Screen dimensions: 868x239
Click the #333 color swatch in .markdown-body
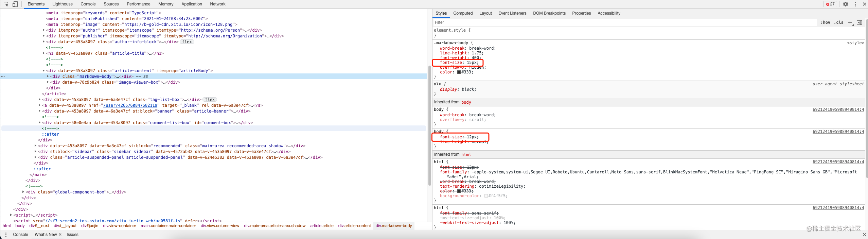tap(459, 72)
